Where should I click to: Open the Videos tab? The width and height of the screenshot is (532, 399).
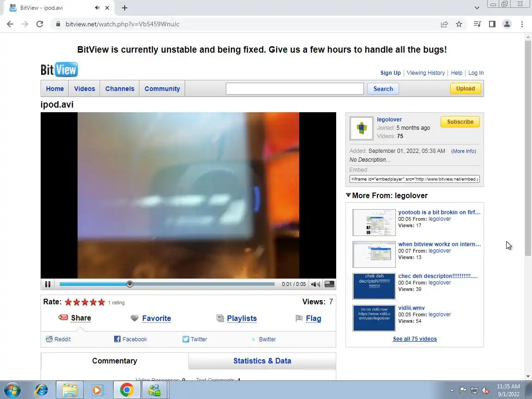(x=85, y=89)
